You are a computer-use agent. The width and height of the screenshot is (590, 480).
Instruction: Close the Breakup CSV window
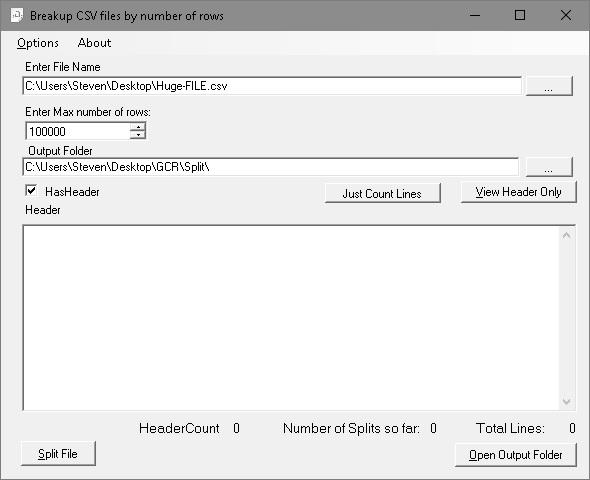[x=566, y=15]
